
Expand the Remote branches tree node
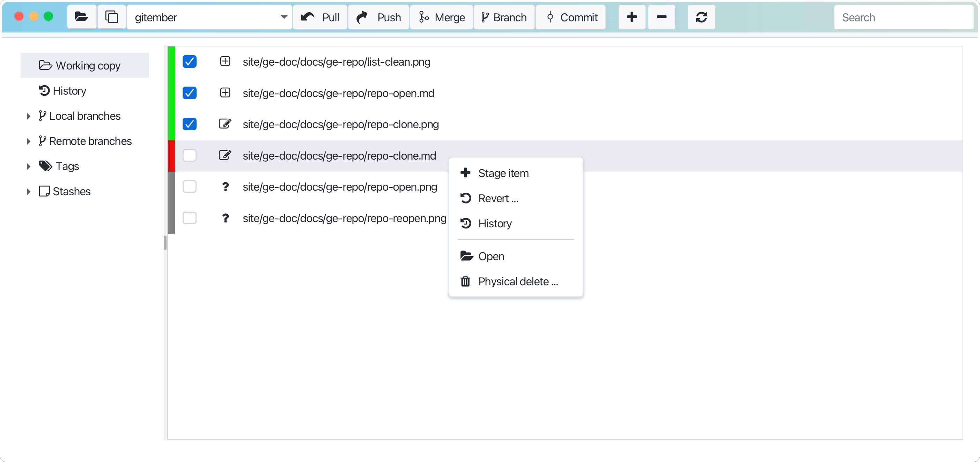[x=29, y=141]
